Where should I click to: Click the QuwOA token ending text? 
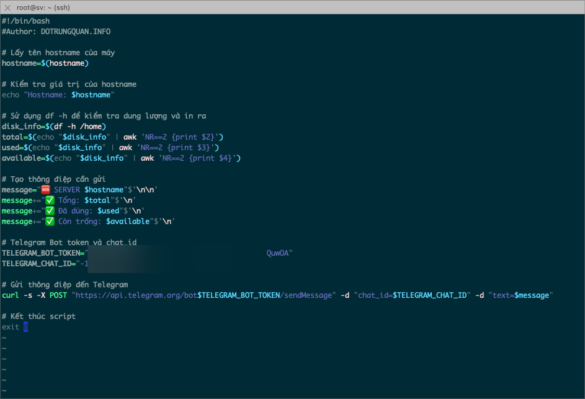[x=278, y=253]
